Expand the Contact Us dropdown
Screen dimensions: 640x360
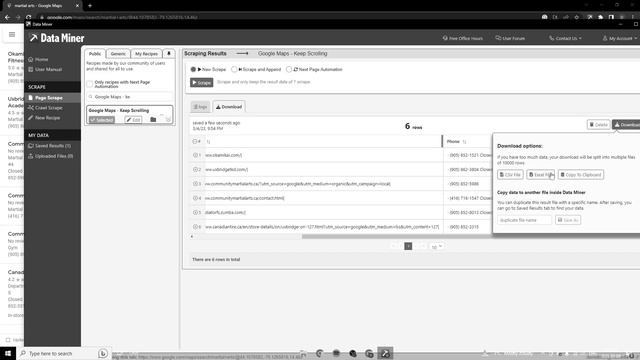tap(565, 38)
